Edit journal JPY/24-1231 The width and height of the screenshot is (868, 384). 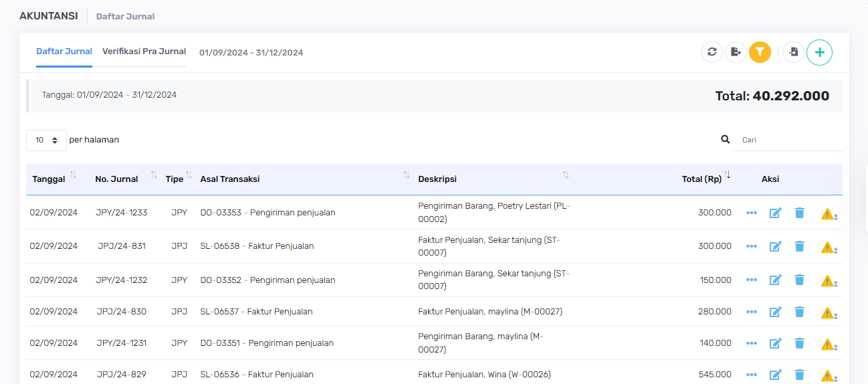[x=776, y=343]
